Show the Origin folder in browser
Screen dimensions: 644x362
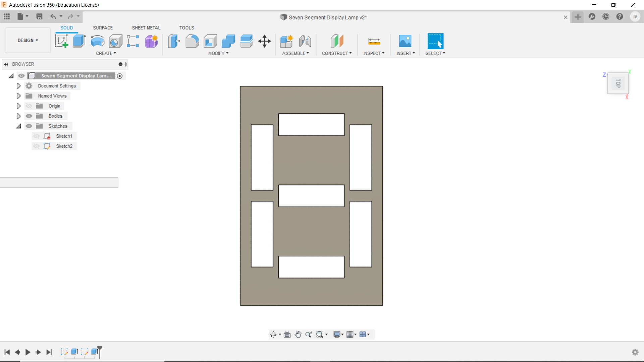click(29, 106)
